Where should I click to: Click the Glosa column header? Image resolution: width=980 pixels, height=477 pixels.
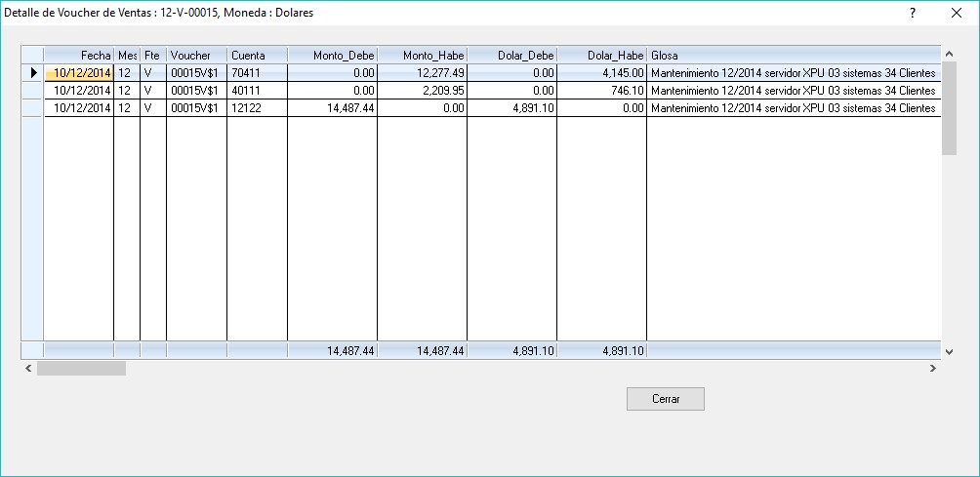click(x=791, y=55)
